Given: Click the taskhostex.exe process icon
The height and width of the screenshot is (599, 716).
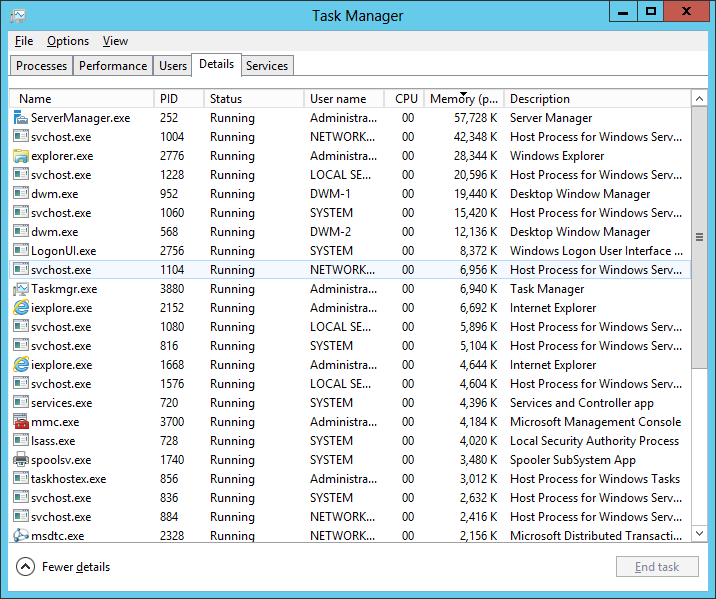Looking at the screenshot, I should point(21,478).
